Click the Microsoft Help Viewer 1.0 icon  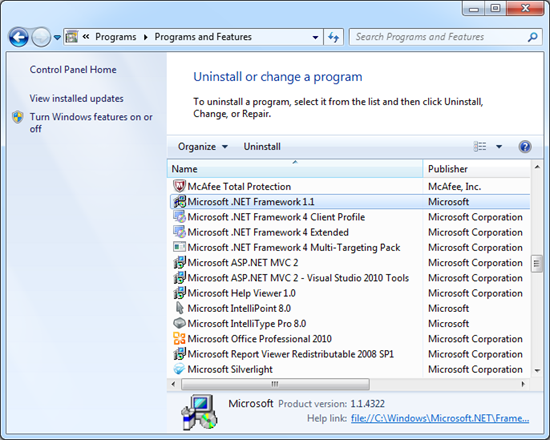[179, 293]
